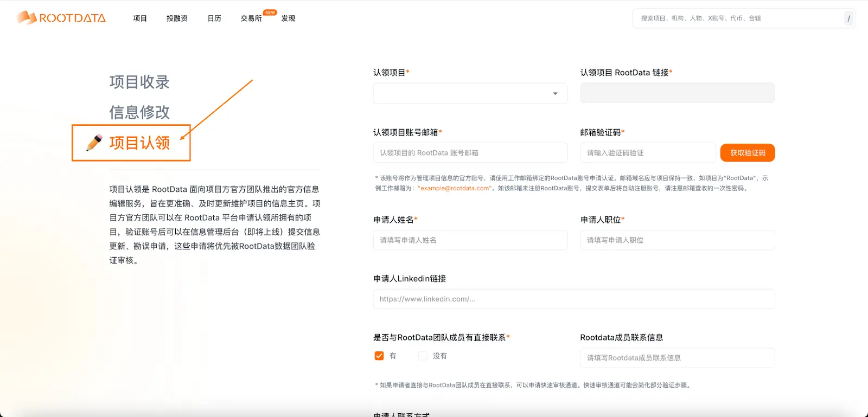
Task: Check the 有 checkbox
Action: [x=379, y=356]
